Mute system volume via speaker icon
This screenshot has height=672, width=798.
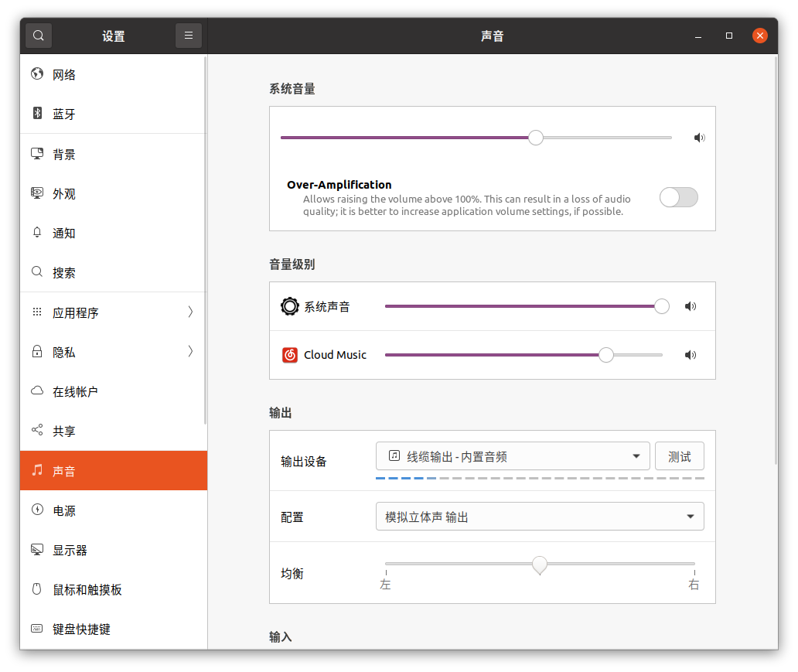[700, 138]
